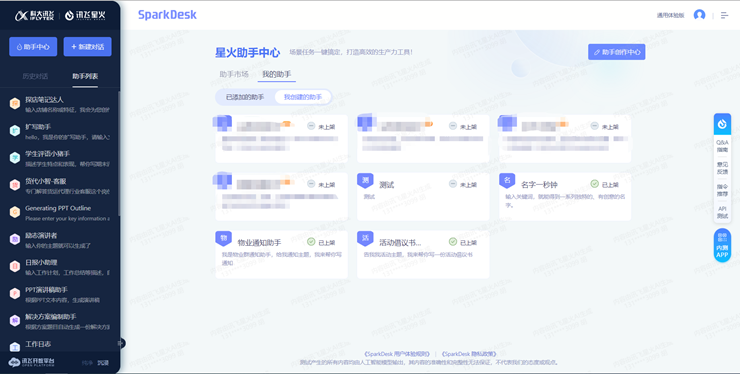The height and width of the screenshot is (374, 740).
Task: Click 已上架 status on 物业通知助手 card
Action: 321,242
